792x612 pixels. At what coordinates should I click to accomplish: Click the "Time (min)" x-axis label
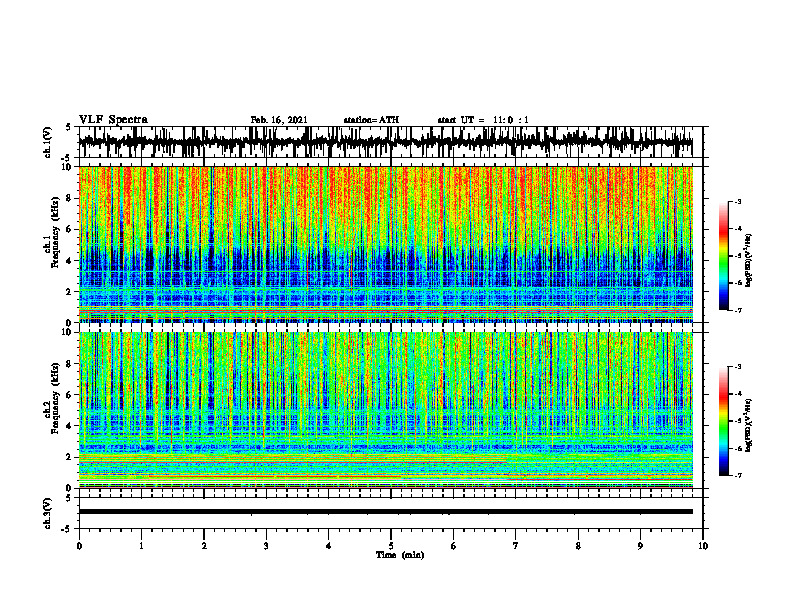coord(400,555)
